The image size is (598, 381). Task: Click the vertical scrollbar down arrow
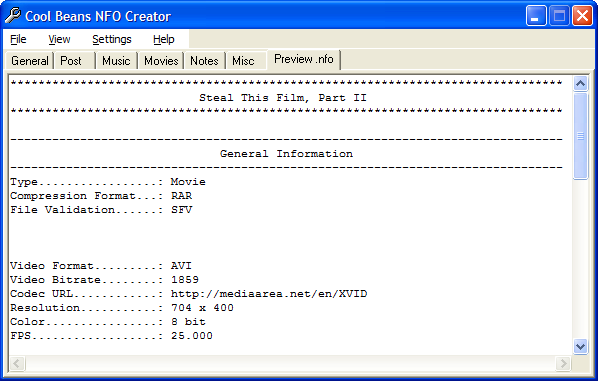(x=580, y=346)
